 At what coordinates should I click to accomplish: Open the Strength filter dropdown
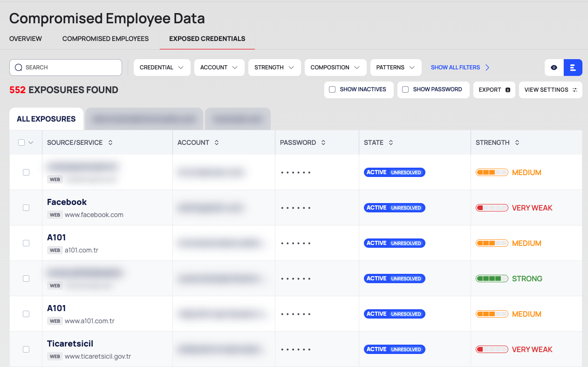[x=274, y=68]
